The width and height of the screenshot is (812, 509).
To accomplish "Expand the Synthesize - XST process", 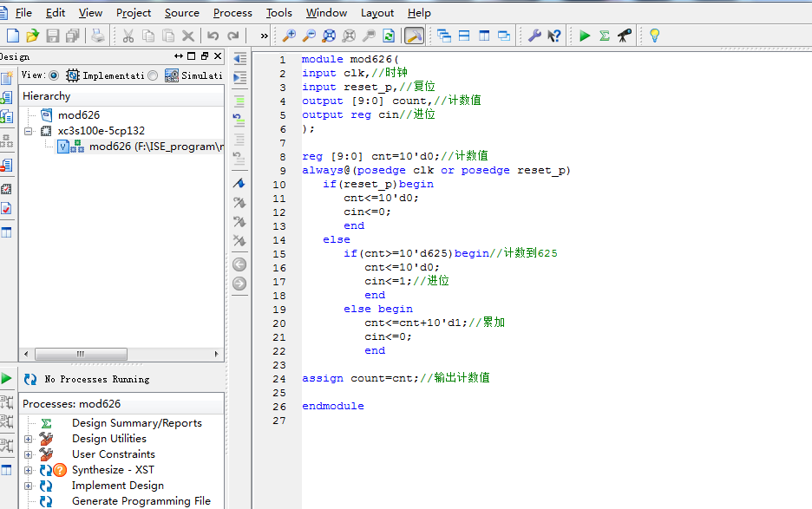I will click(x=29, y=470).
